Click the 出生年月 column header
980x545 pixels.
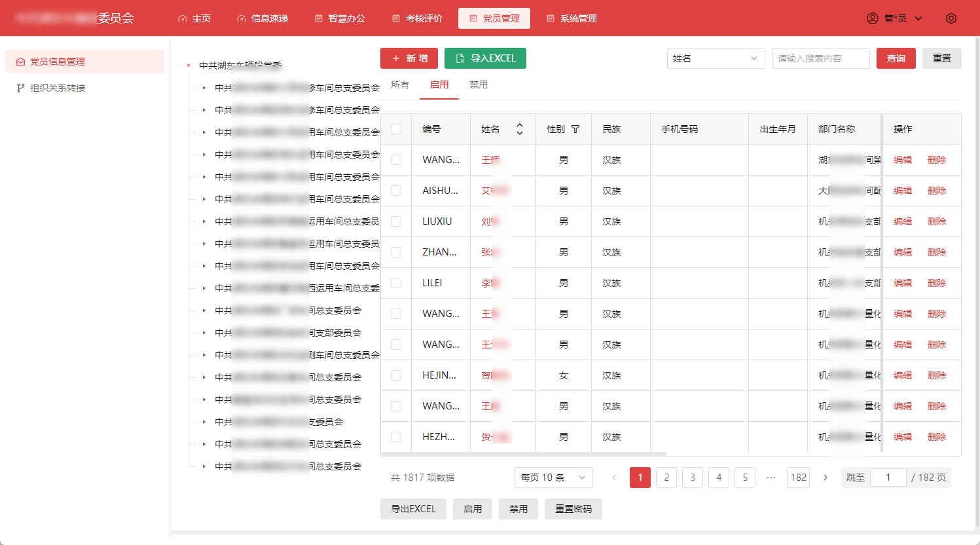[778, 129]
